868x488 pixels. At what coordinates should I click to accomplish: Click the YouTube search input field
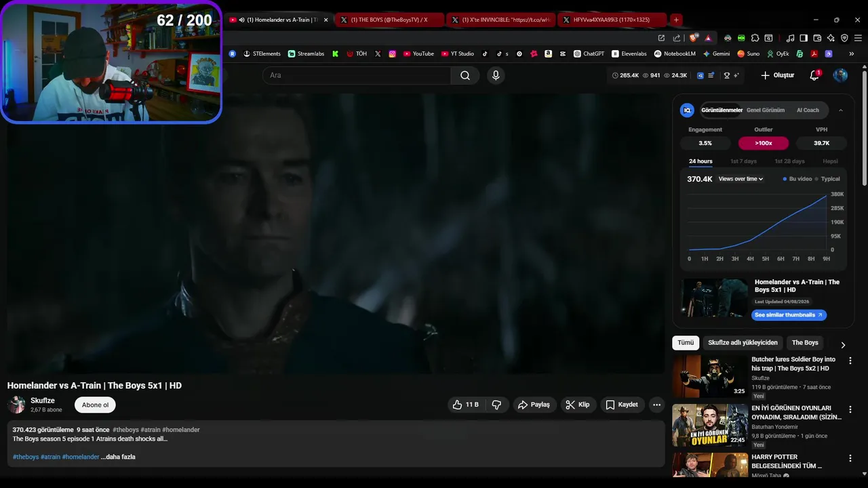pos(357,75)
